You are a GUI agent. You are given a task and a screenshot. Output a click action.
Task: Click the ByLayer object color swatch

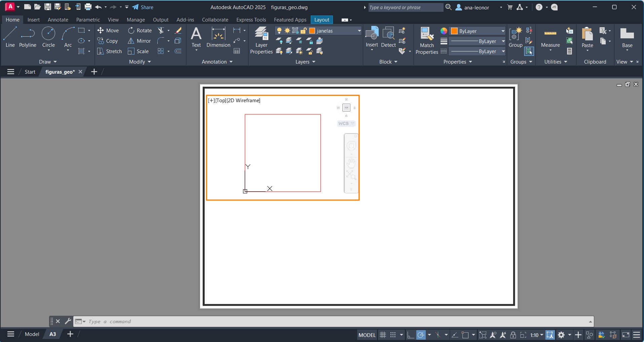point(454,31)
